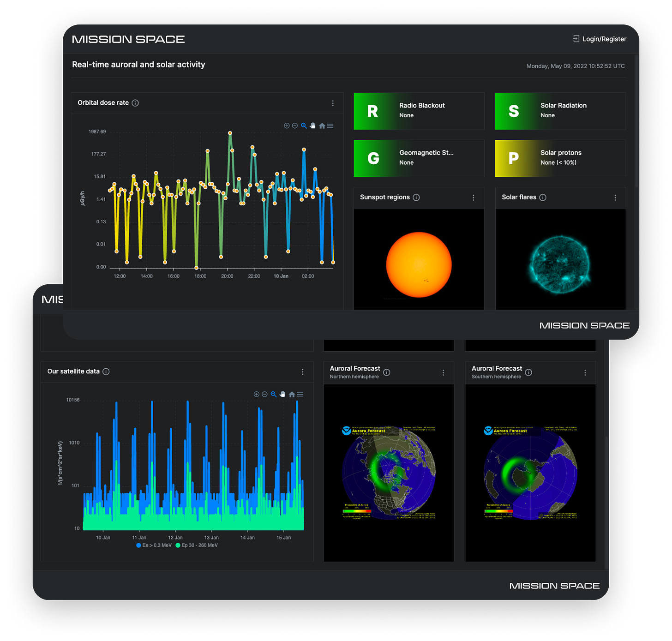Open the kebab menu on Auroral Forecast Northern hemisphere
The width and height of the screenshot is (672, 641).
click(x=443, y=372)
